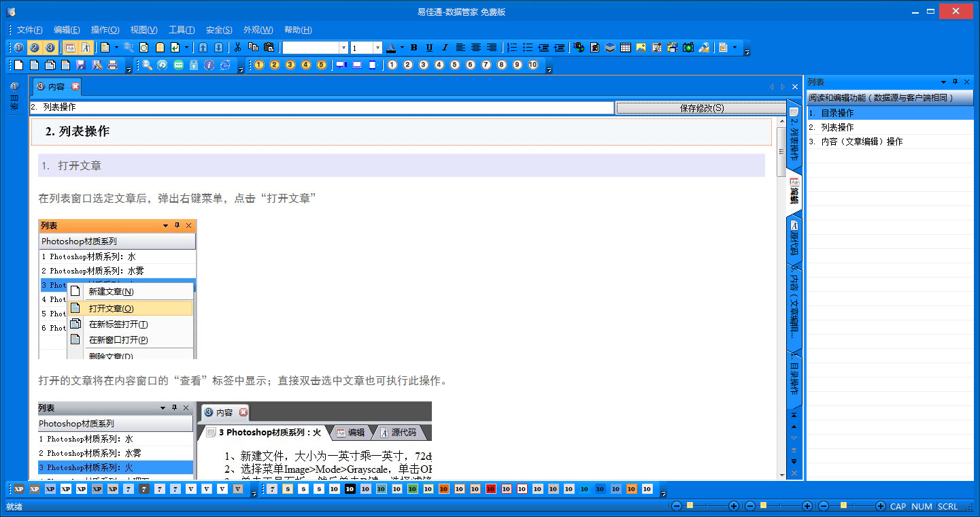Align text left using the toolbar icon
This screenshot has height=517, width=980.
click(x=460, y=48)
